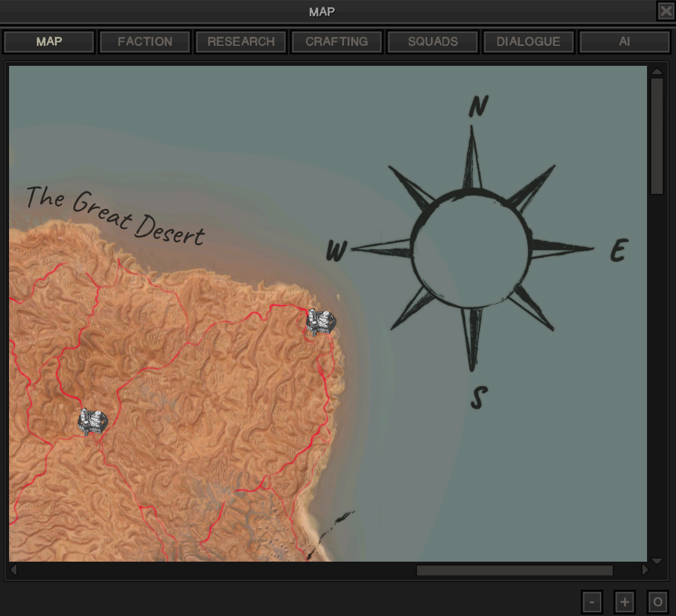The height and width of the screenshot is (616, 676).
Task: Click the minus zoom-out button
Action: click(592, 602)
